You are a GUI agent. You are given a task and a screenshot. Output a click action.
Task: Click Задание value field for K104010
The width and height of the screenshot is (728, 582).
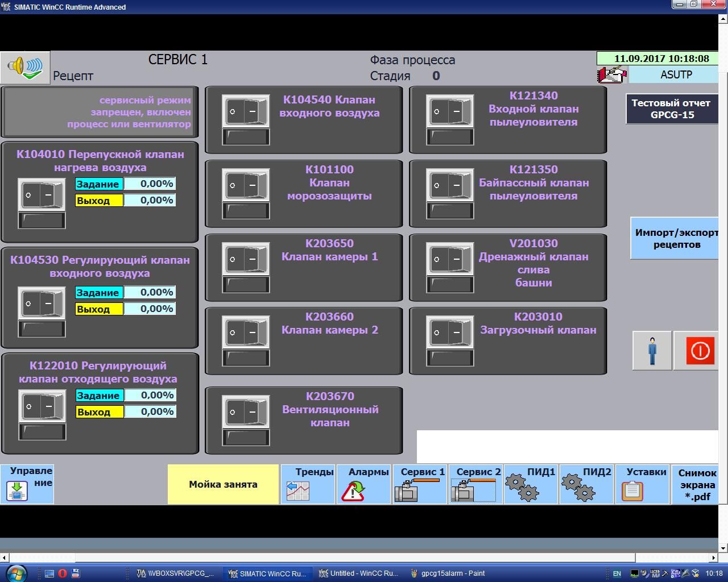(x=150, y=184)
